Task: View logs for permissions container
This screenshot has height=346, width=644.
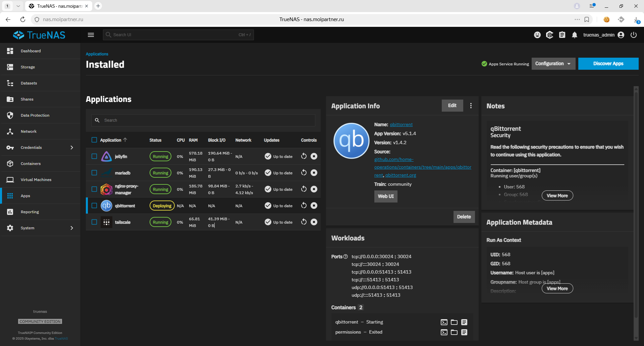Action: (x=464, y=332)
